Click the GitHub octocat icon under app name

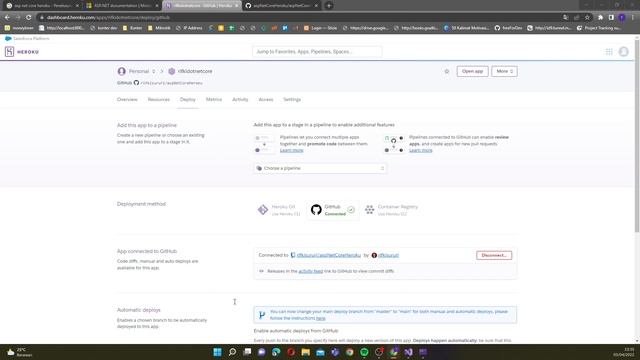point(136,82)
